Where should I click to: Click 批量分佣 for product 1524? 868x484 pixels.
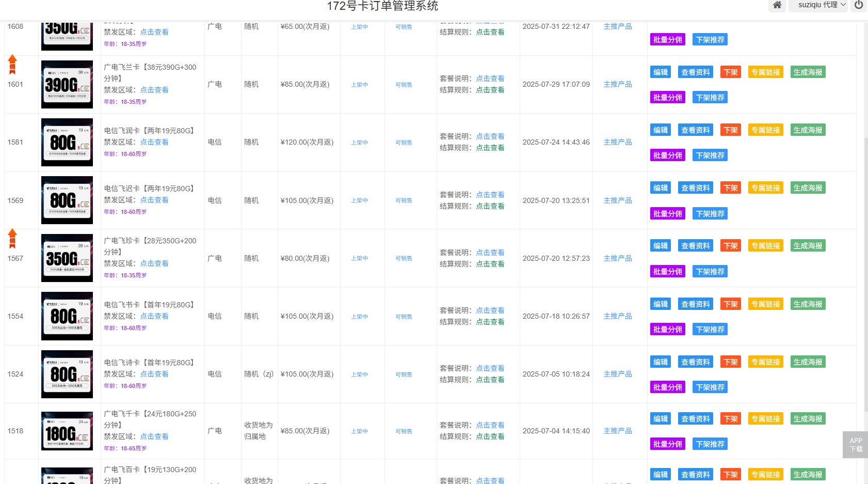click(667, 387)
